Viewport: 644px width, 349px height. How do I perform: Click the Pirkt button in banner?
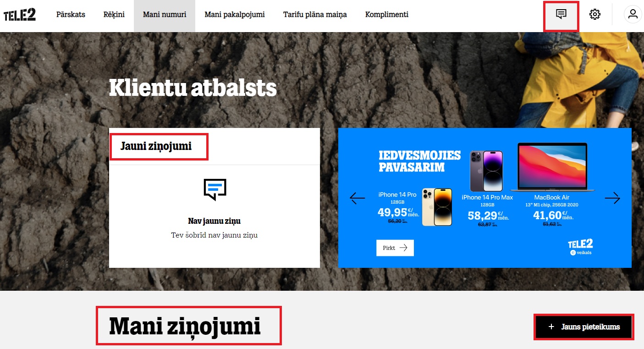tap(395, 248)
